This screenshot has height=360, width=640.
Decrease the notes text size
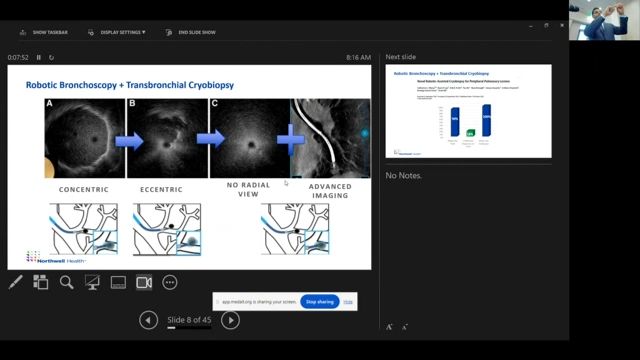click(x=404, y=327)
